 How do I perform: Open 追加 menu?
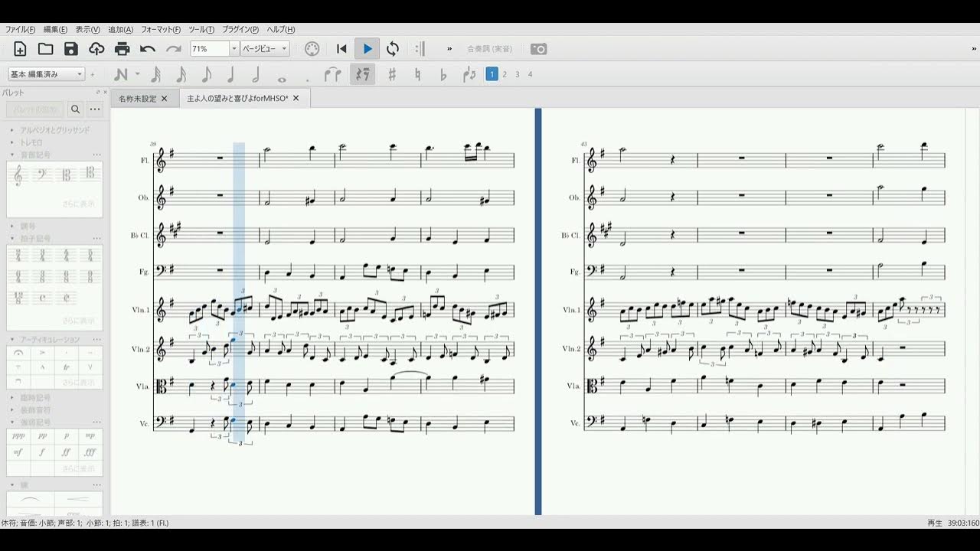pos(121,29)
